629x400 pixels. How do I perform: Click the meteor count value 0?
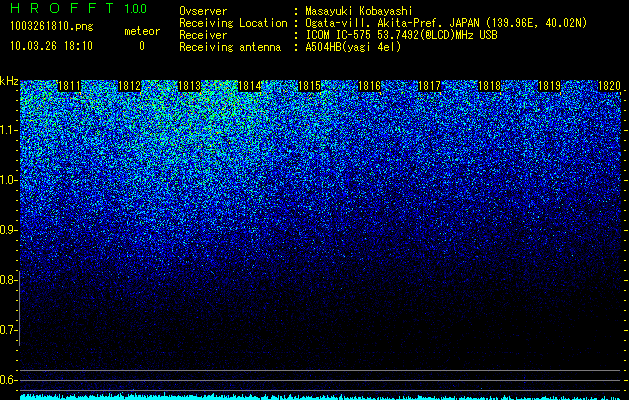click(142, 46)
